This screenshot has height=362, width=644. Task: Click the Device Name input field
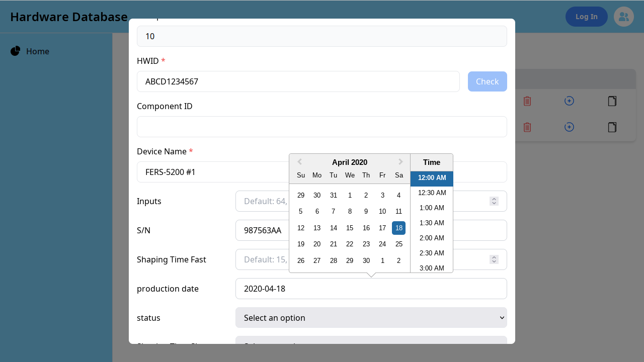pos(213,172)
